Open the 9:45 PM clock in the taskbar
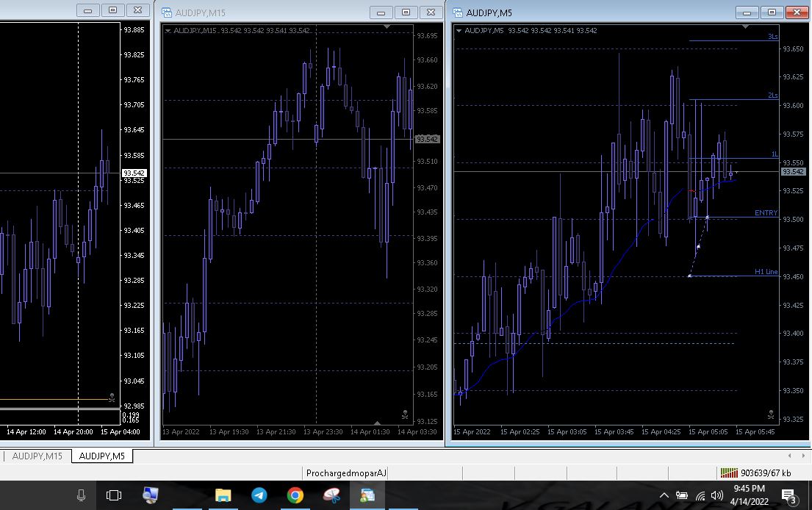 pos(750,495)
